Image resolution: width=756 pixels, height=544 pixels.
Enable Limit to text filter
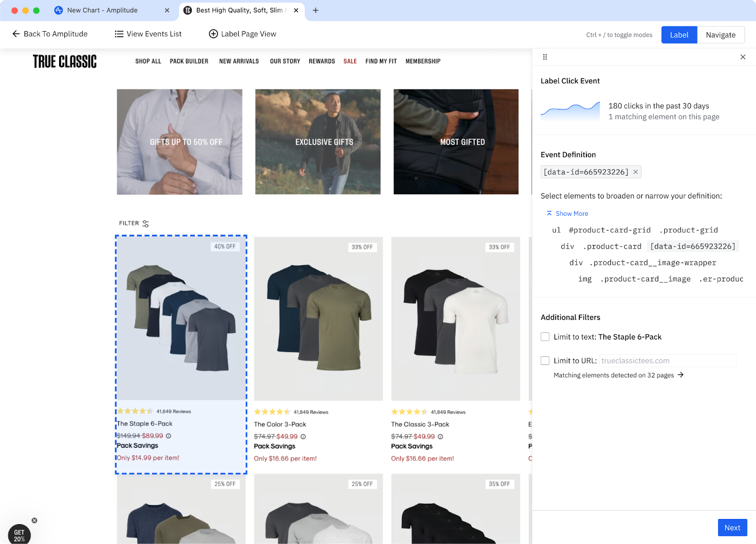tap(545, 337)
